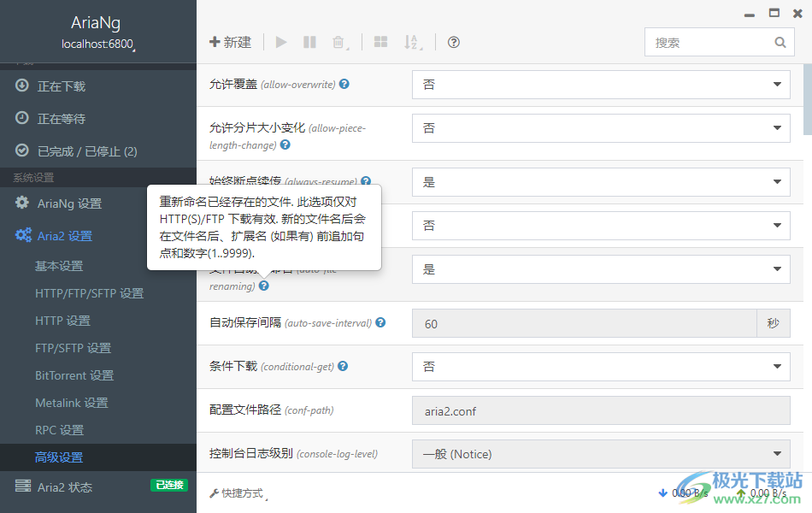Screen dimensions: 812x513
Task: Click the search magnifier icon
Action: (x=780, y=43)
